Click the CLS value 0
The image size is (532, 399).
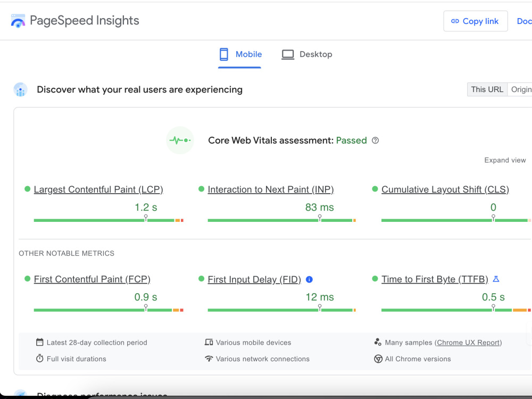click(x=493, y=207)
